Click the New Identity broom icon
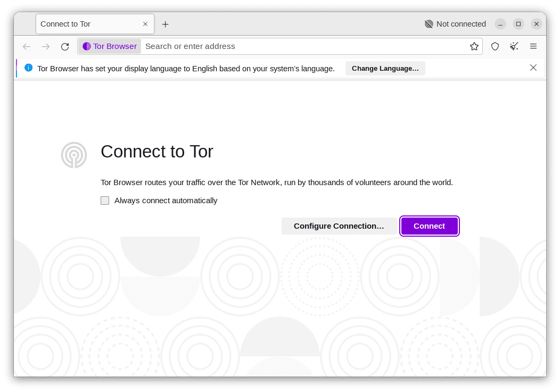 point(514,46)
